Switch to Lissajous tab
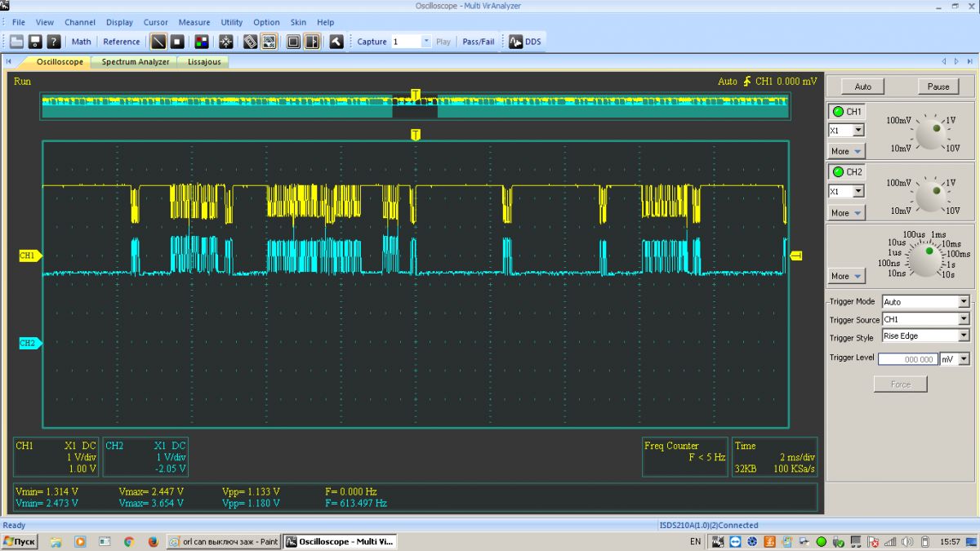 point(204,62)
